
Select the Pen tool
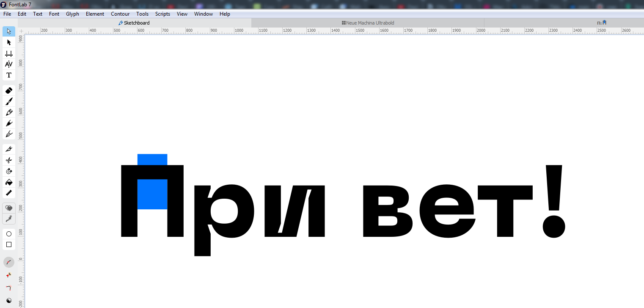coord(9,134)
